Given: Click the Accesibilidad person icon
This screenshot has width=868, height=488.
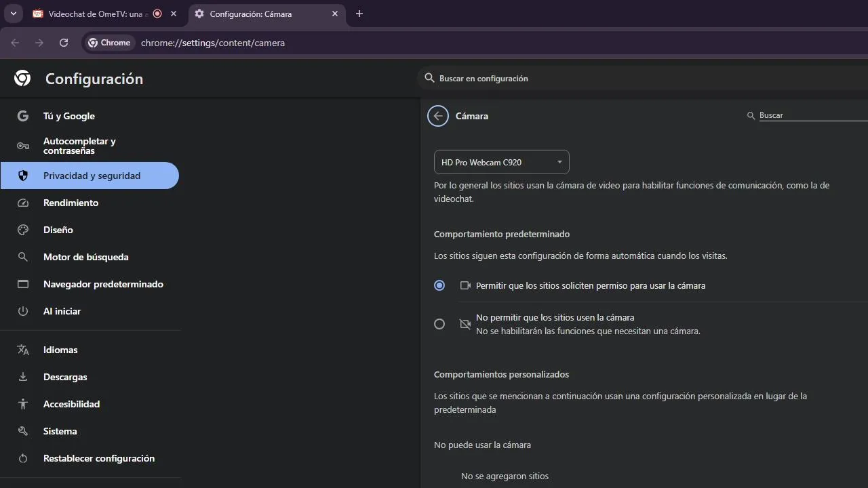Looking at the screenshot, I should point(23,404).
